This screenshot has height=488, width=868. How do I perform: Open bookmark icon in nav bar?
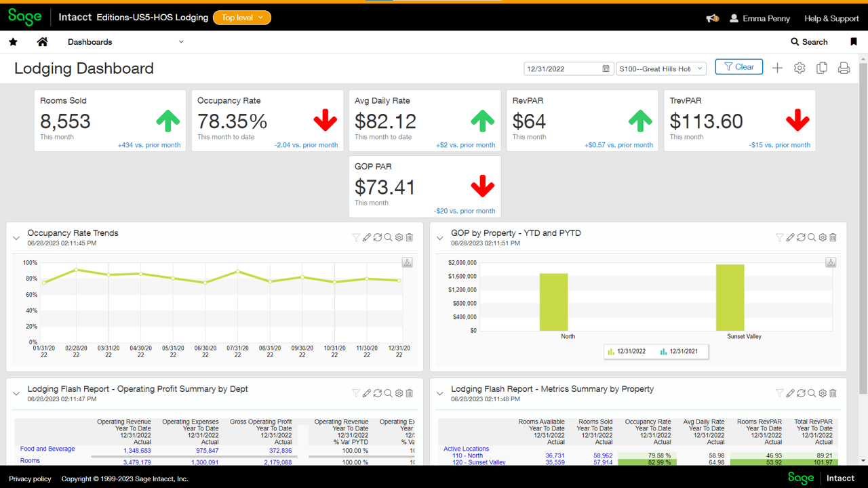tap(853, 42)
